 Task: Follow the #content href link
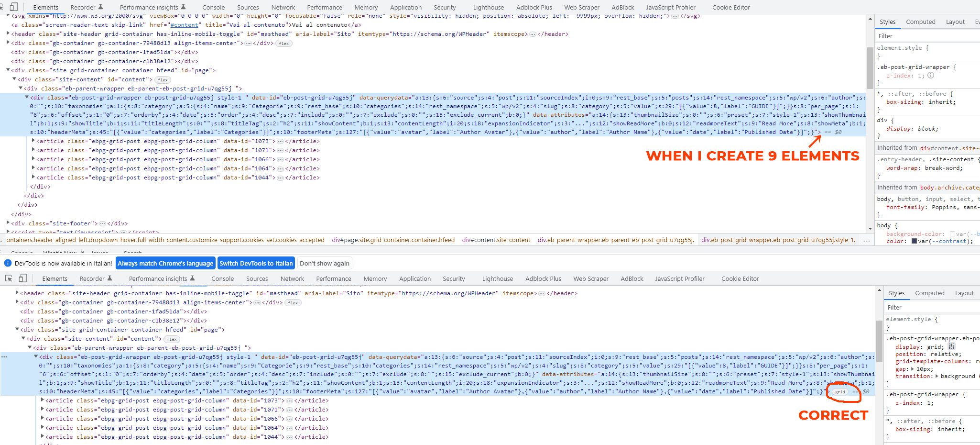point(184,25)
